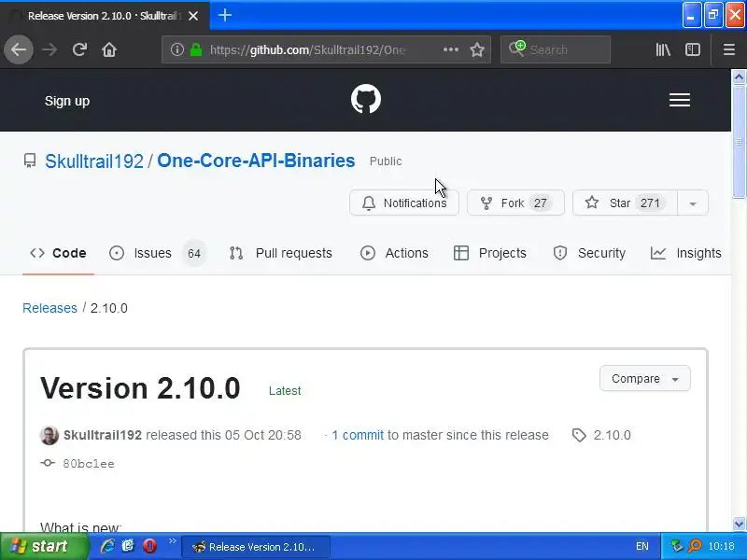The image size is (747, 560).
Task: Click the 'Version 2.10.0' heading
Action: coord(140,388)
